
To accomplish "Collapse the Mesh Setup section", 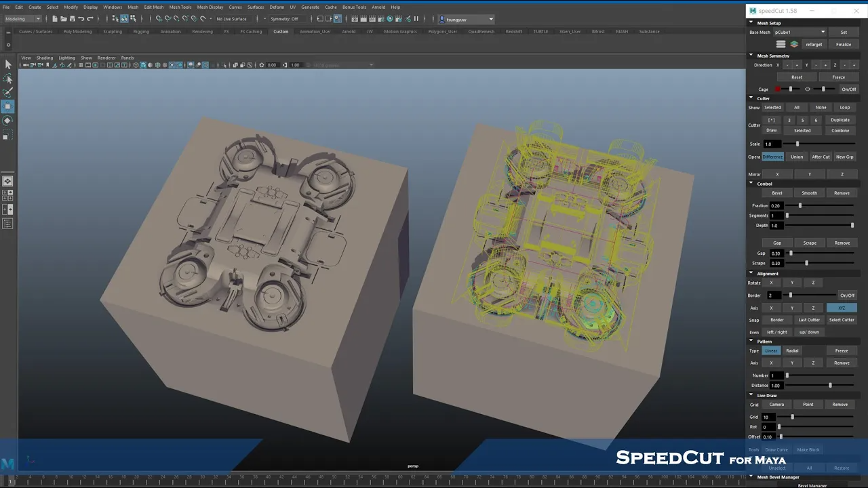I will 751,23.
